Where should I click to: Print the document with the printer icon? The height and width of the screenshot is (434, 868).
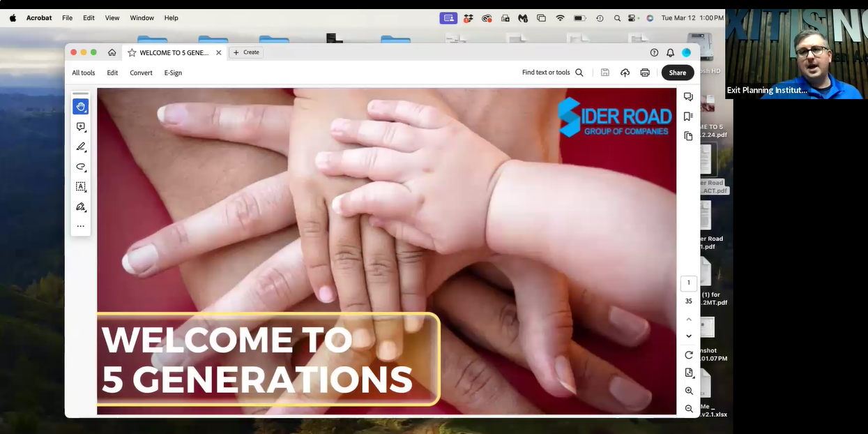pos(645,73)
